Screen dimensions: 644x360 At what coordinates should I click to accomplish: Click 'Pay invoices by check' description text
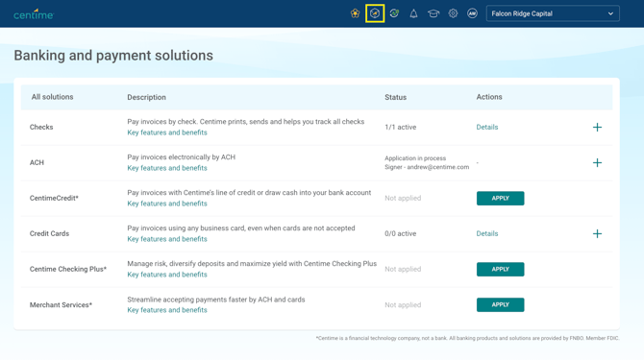(x=246, y=122)
